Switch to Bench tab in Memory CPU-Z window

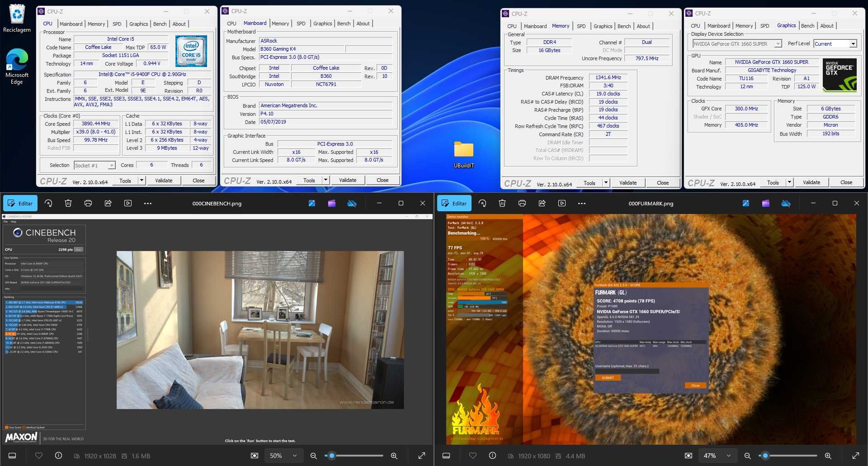pyautogui.click(x=624, y=26)
